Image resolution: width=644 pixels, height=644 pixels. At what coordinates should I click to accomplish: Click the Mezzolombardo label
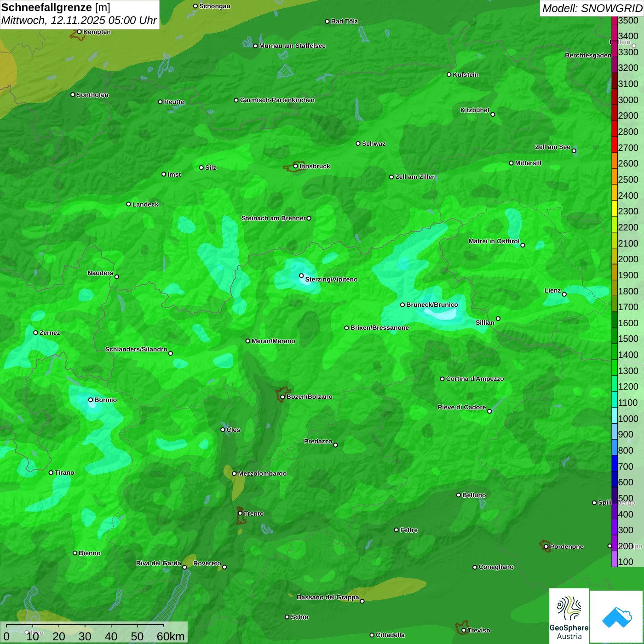coord(262,473)
